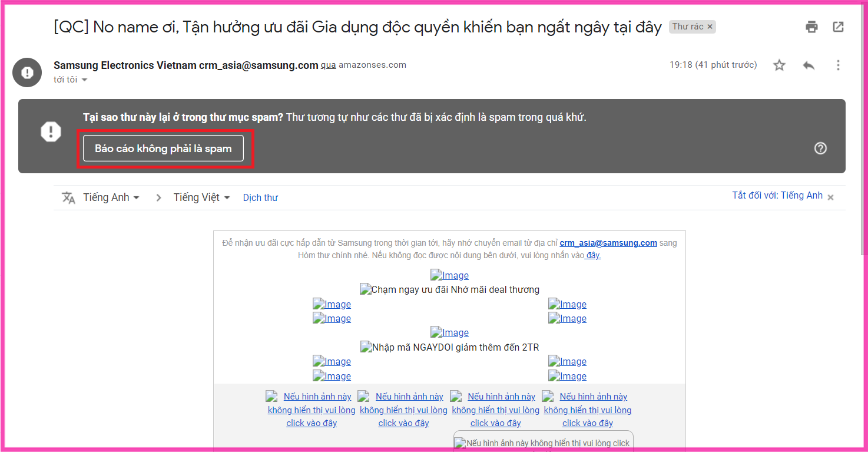Viewport: 868px width, 452px height.
Task: Click the sender name Samsung Electronics Vietnam
Action: 125,65
